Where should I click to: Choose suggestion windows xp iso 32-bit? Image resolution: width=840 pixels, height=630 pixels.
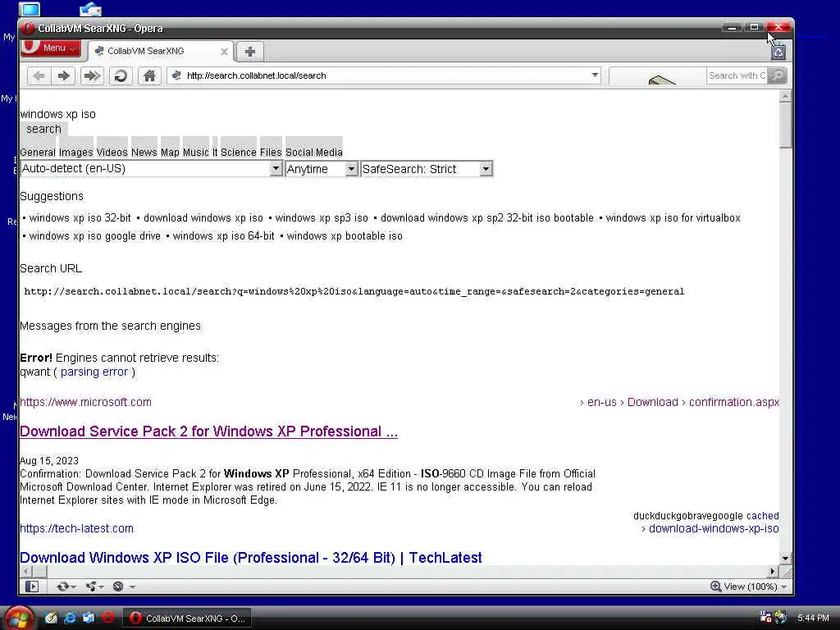pyautogui.click(x=80, y=218)
